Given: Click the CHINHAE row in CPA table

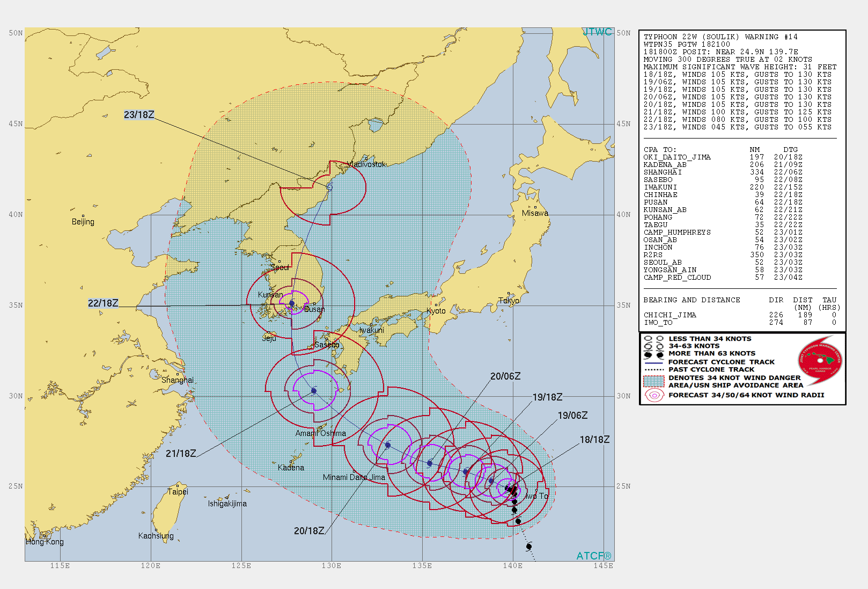Looking at the screenshot, I should [x=723, y=195].
